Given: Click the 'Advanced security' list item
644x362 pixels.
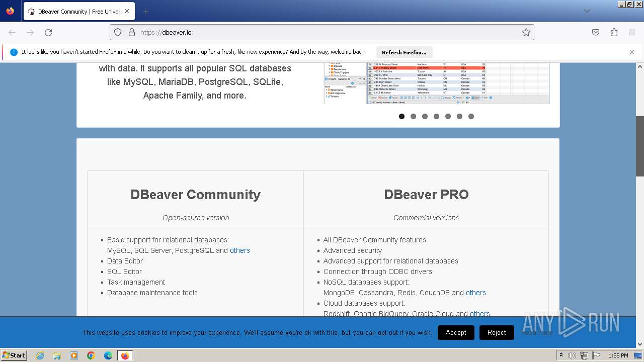Looking at the screenshot, I should pyautogui.click(x=353, y=250).
